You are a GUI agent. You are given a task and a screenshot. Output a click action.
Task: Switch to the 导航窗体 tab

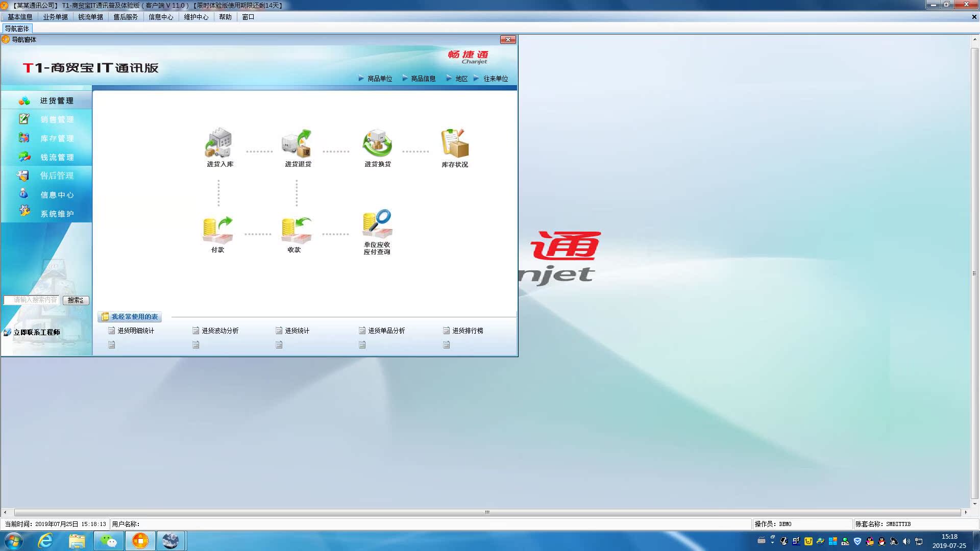click(17, 29)
